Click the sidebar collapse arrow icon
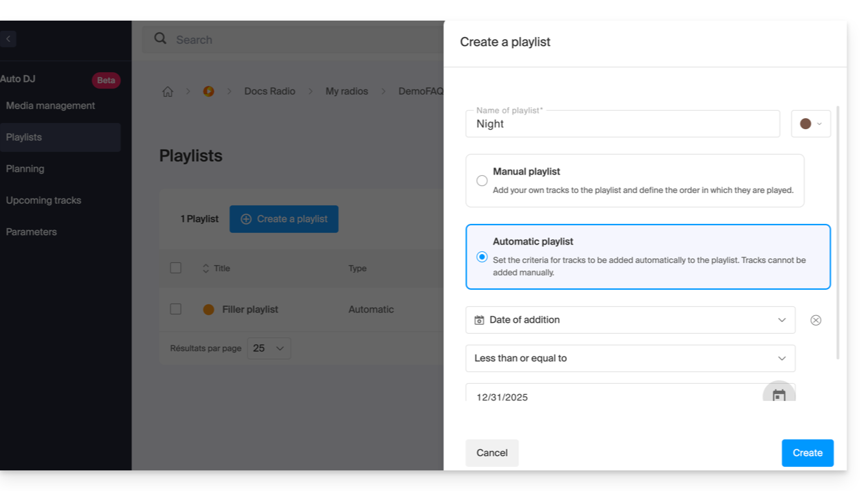868x491 pixels. [x=8, y=39]
